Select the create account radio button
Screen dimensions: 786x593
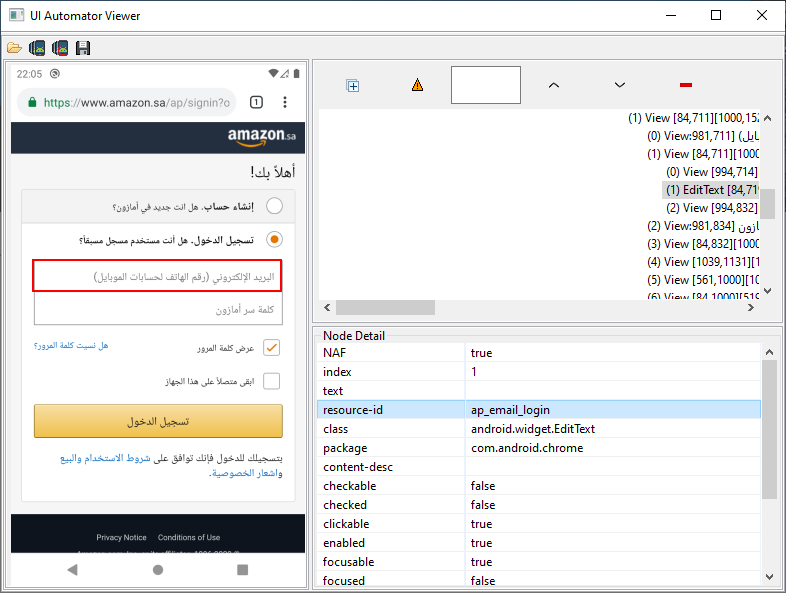coord(274,206)
